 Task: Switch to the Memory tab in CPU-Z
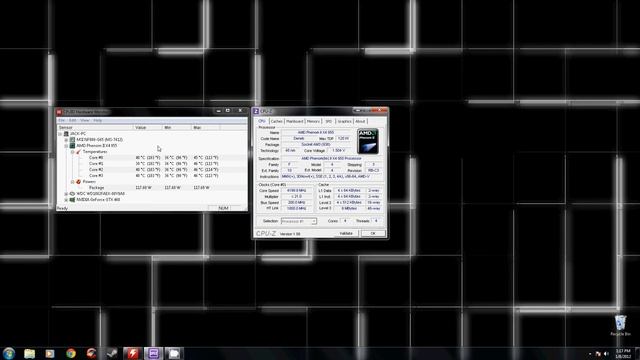click(313, 122)
